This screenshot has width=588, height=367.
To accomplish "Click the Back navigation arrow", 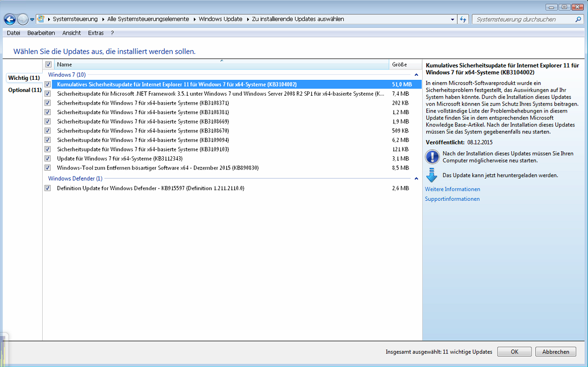I will 10,19.
